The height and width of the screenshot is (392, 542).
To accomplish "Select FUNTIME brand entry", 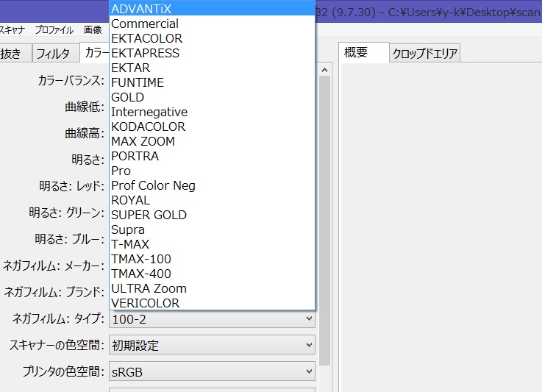I will [213, 82].
